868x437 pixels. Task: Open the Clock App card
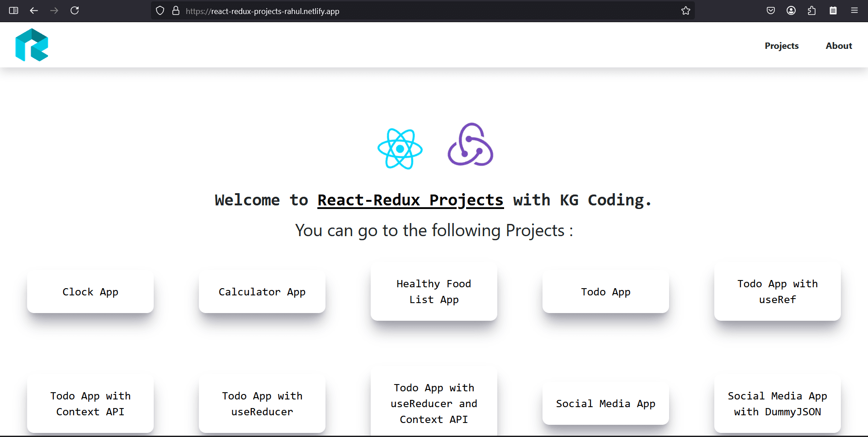tap(90, 291)
